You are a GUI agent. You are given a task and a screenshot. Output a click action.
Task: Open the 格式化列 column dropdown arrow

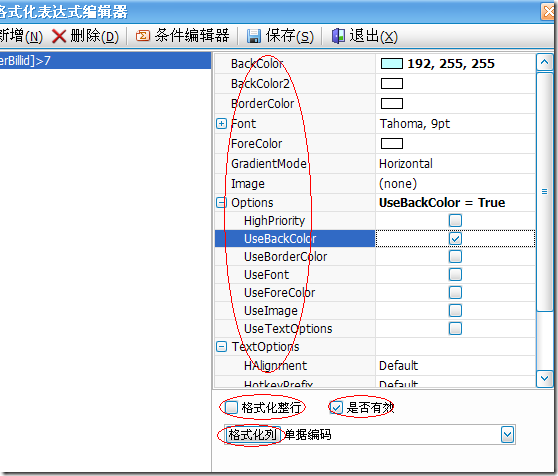(x=507, y=435)
